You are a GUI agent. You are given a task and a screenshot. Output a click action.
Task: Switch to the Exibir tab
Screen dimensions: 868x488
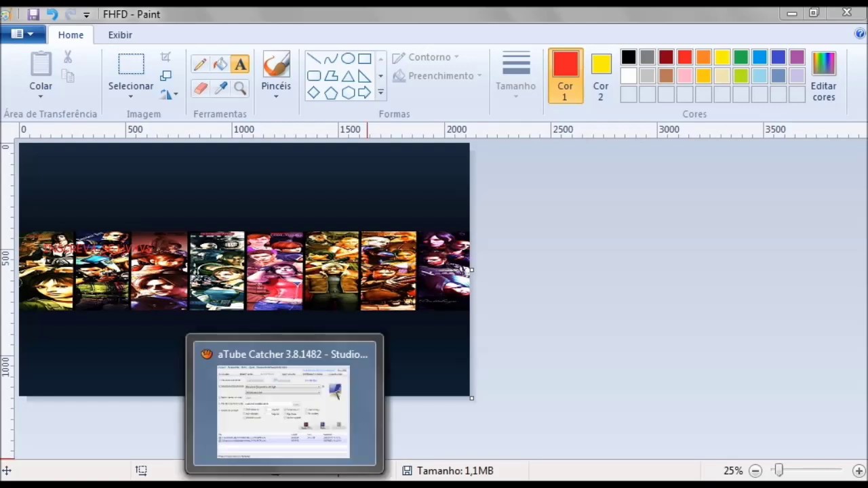[x=120, y=35]
